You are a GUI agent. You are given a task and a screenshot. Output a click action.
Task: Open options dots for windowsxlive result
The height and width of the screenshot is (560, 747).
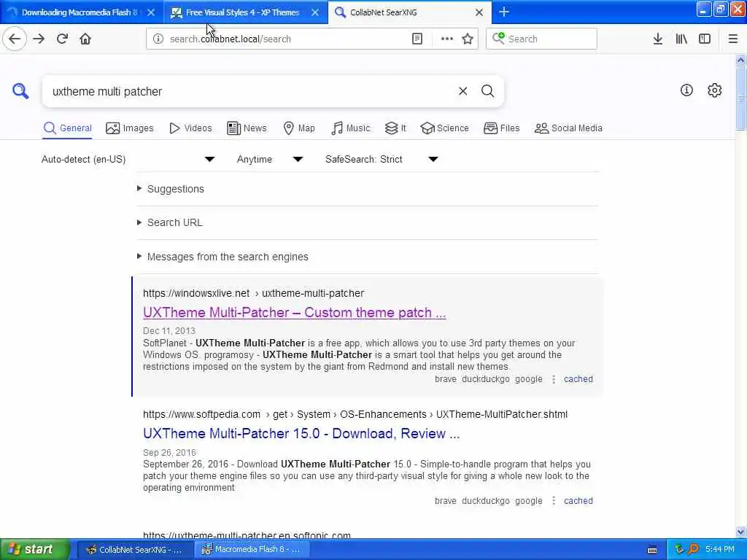(554, 379)
